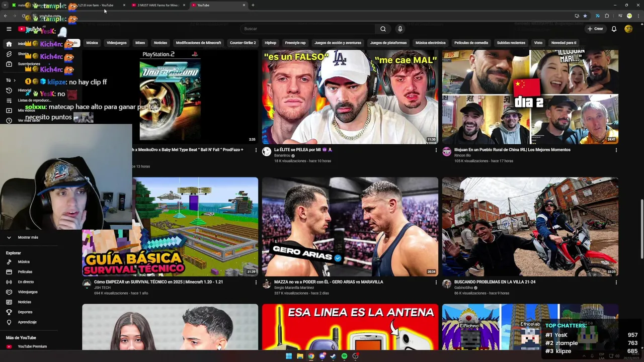644x362 pixels.
Task: Focus the Buscar search field
Action: click(x=308, y=29)
